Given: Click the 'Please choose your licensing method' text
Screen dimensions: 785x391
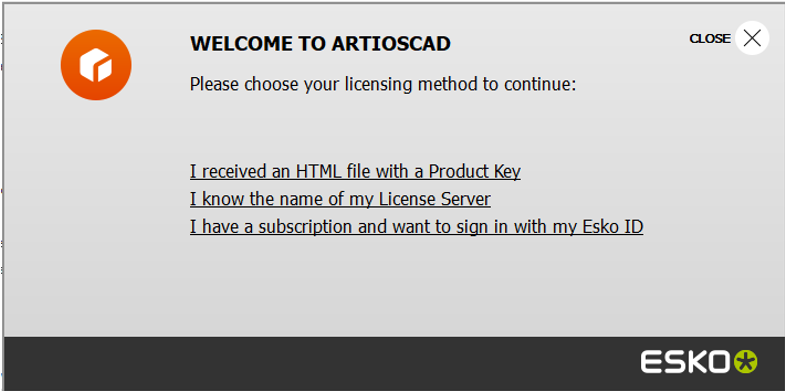Looking at the screenshot, I should [x=383, y=84].
